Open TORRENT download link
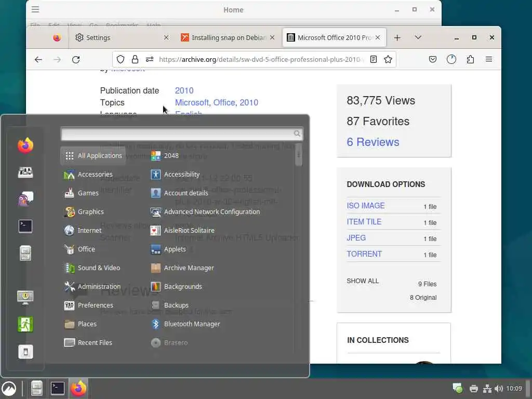Image resolution: width=532 pixels, height=399 pixels. pos(364,254)
